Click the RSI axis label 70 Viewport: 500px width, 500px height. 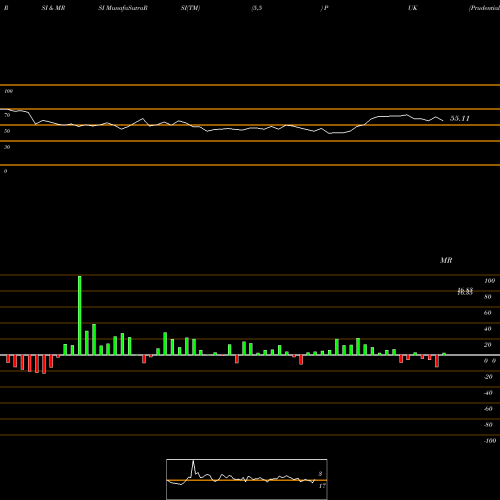tap(7, 115)
